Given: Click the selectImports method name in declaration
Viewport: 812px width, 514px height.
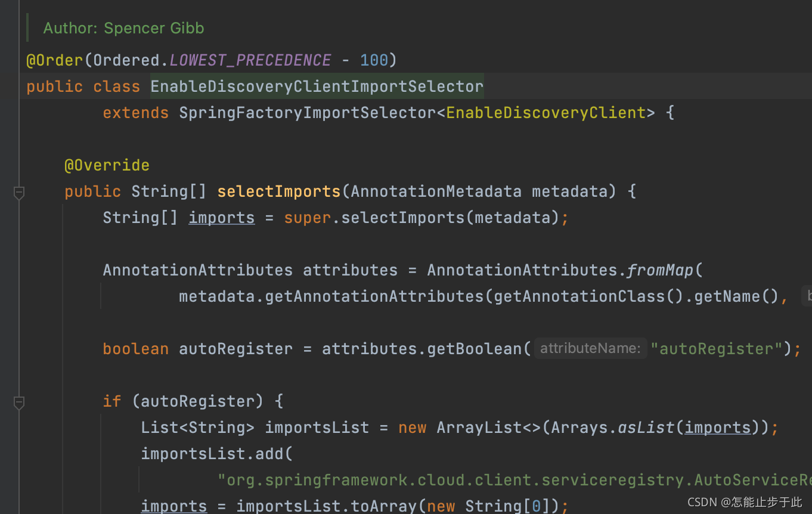Looking at the screenshot, I should coord(279,191).
